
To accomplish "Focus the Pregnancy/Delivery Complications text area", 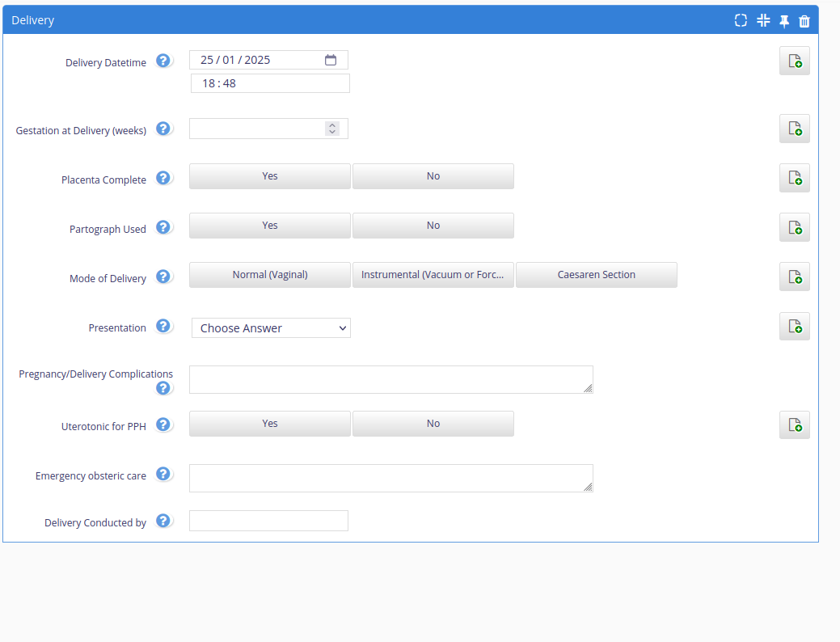I will click(x=391, y=380).
